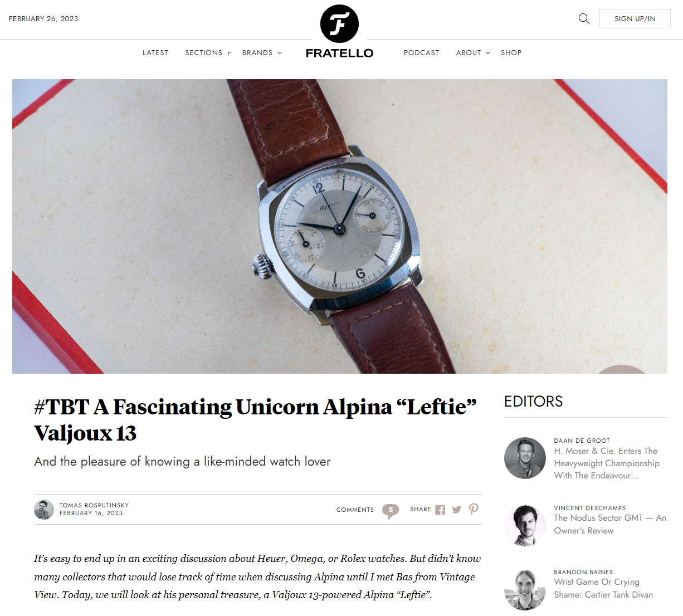Share article on Twitter
This screenshot has height=616, width=683.
click(457, 510)
